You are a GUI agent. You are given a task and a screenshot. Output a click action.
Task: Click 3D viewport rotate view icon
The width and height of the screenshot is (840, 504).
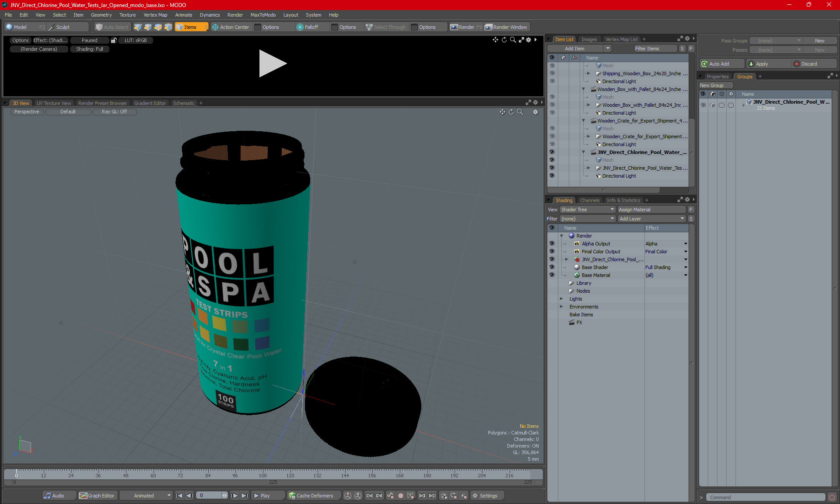coord(511,112)
